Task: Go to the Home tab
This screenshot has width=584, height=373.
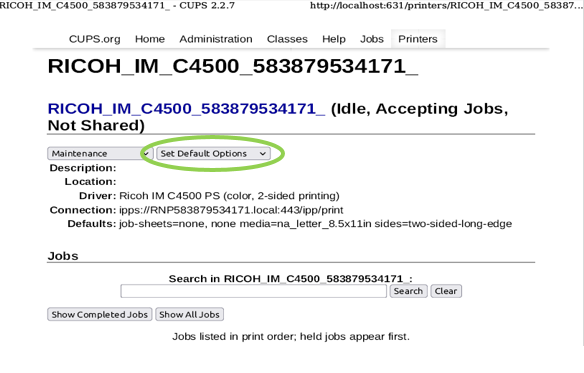Action: (150, 39)
